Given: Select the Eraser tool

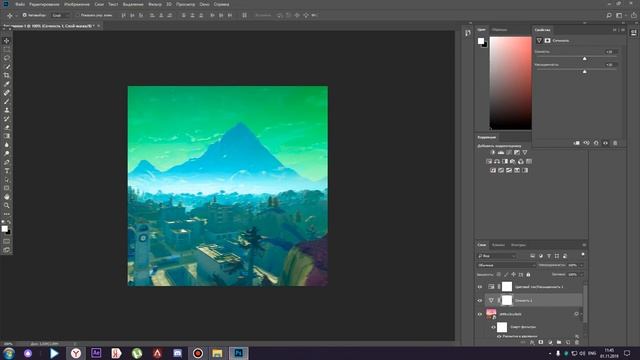Looking at the screenshot, I should [7, 128].
